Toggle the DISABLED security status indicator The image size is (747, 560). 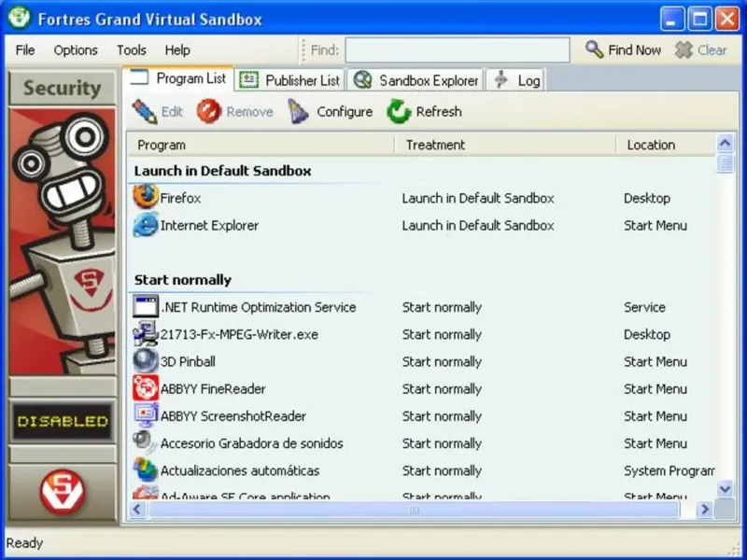click(62, 422)
